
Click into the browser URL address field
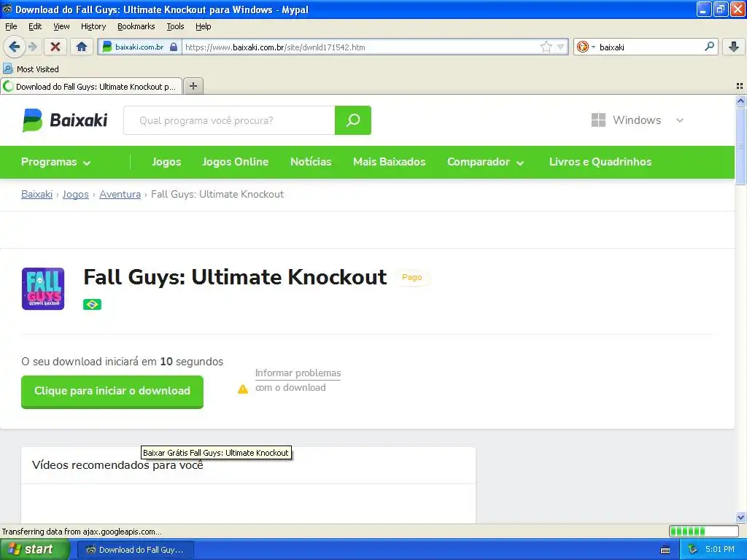[x=360, y=47]
